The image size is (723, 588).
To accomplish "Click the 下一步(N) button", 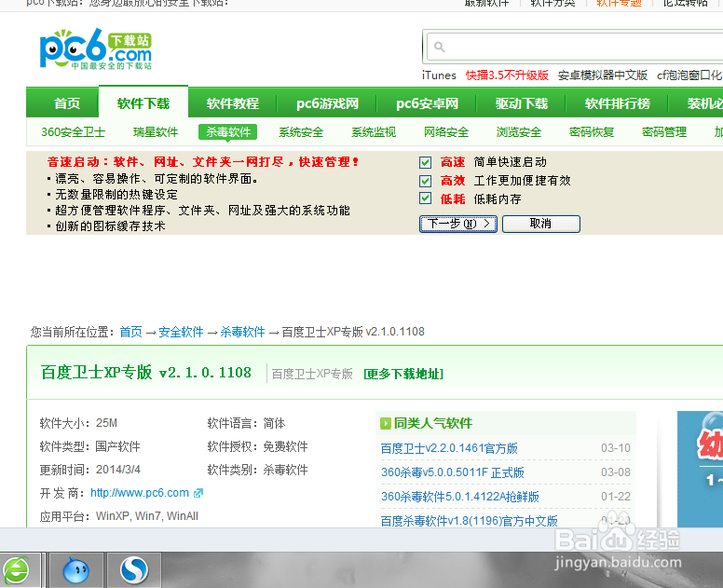I will [x=458, y=224].
